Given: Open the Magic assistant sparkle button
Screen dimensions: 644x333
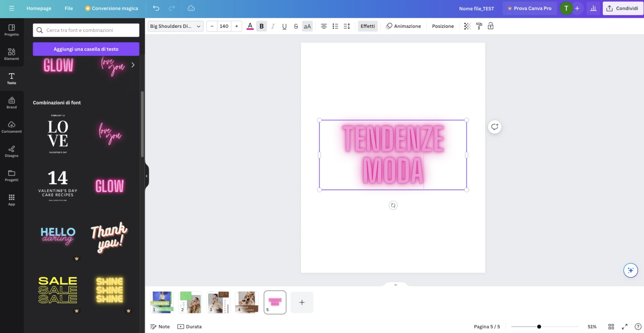Looking at the screenshot, I should [x=630, y=270].
